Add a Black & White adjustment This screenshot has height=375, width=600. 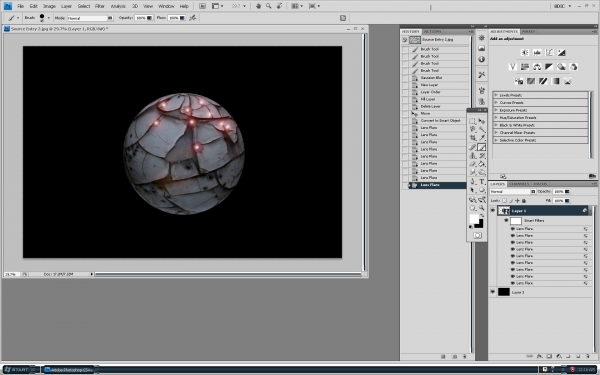tap(549, 67)
